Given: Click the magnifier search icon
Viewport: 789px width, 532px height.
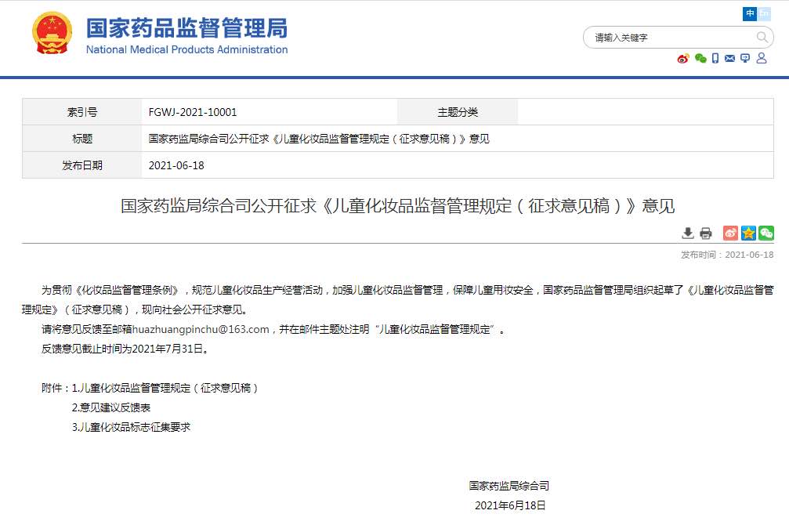Looking at the screenshot, I should coord(762,37).
